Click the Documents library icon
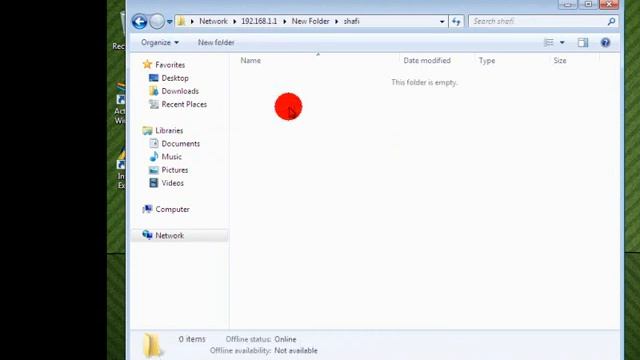 tap(153, 143)
